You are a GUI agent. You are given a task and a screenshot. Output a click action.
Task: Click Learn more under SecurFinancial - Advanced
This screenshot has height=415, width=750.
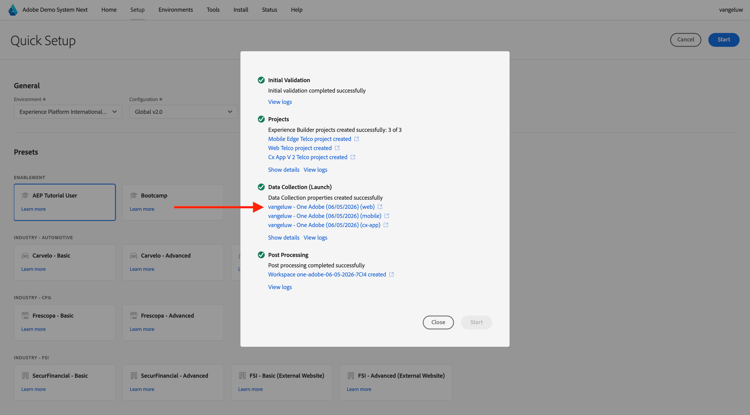[x=142, y=389]
